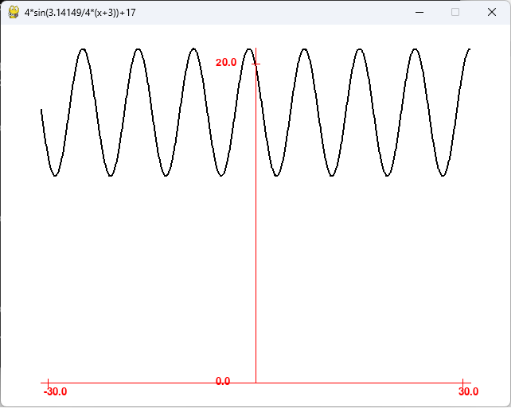Click the pygame snake icon in the title bar

[14, 12]
